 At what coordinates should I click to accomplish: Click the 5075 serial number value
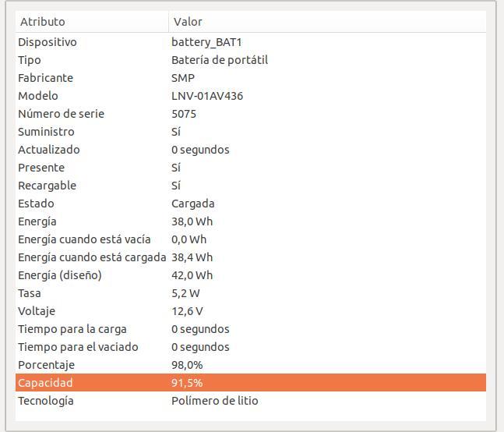pos(184,114)
